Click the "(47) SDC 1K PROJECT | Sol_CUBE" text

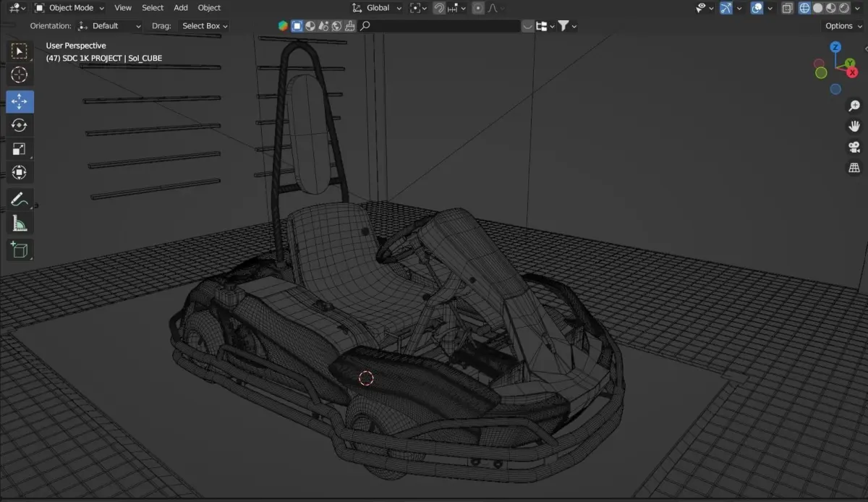point(104,58)
